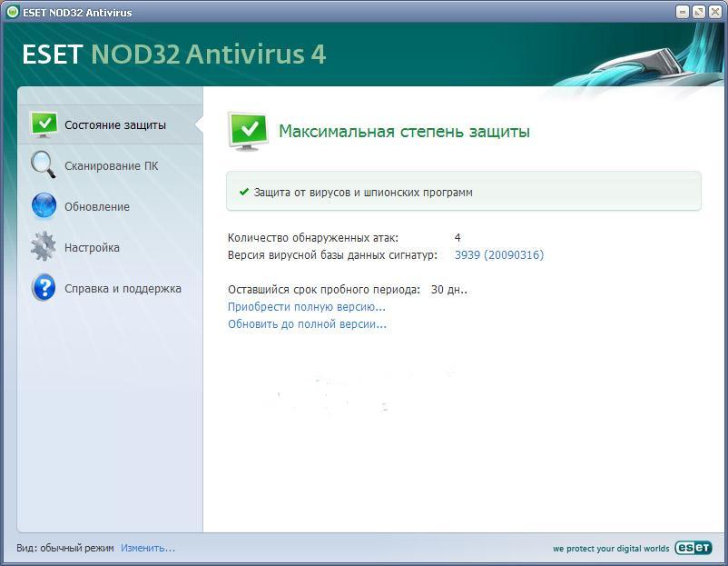728x566 pixels.
Task: Click the blue question mark help icon
Action: click(44, 287)
